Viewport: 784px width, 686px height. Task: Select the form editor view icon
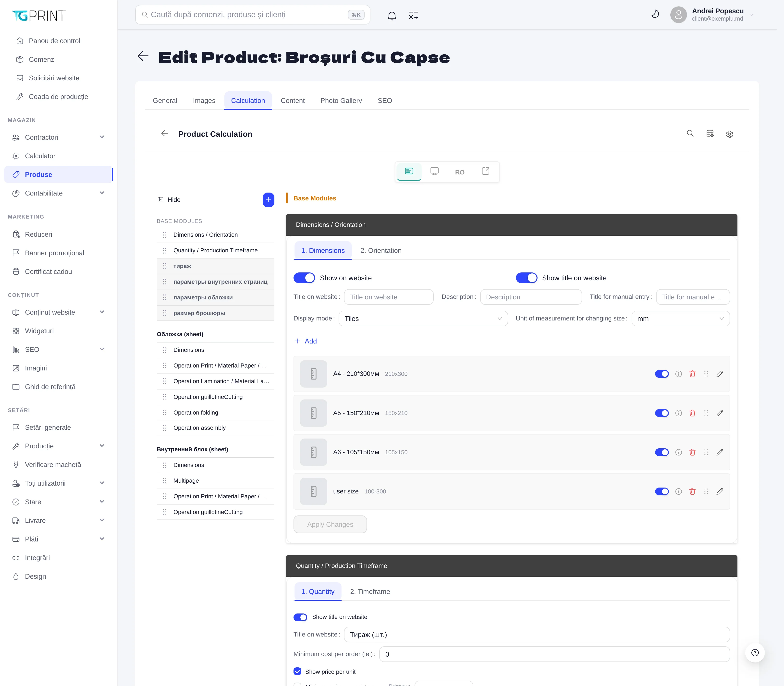click(x=409, y=171)
